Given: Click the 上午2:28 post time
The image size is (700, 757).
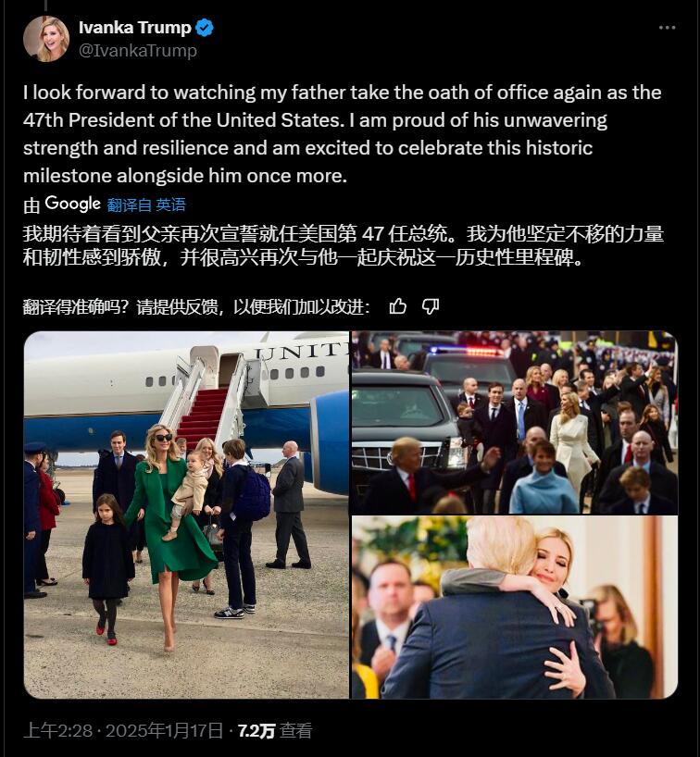Looking at the screenshot, I should point(58,730).
